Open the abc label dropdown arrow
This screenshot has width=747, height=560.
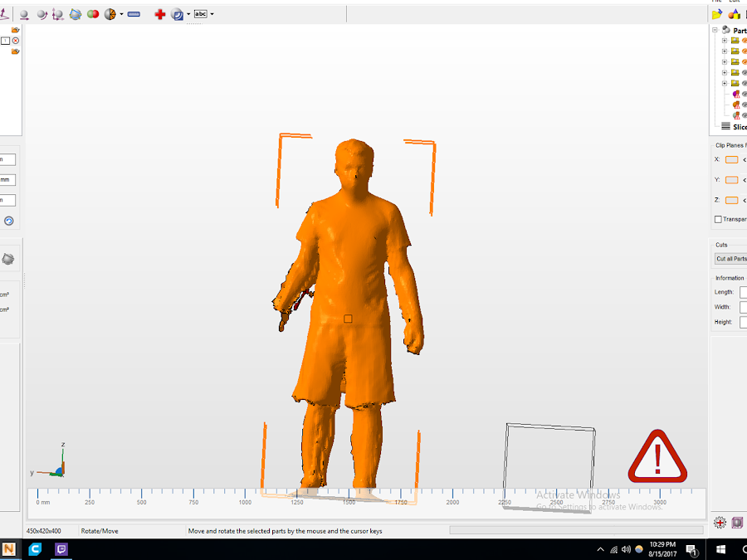point(212,14)
